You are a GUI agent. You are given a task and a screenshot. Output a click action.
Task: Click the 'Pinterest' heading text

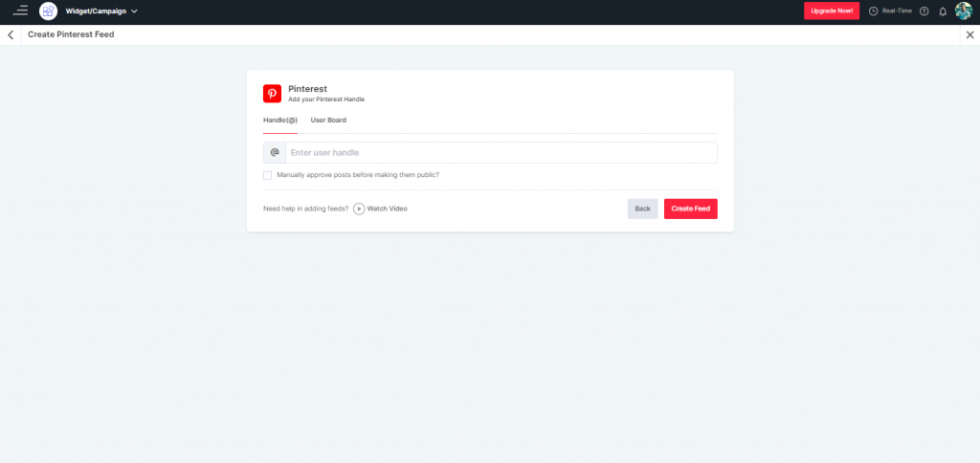307,89
